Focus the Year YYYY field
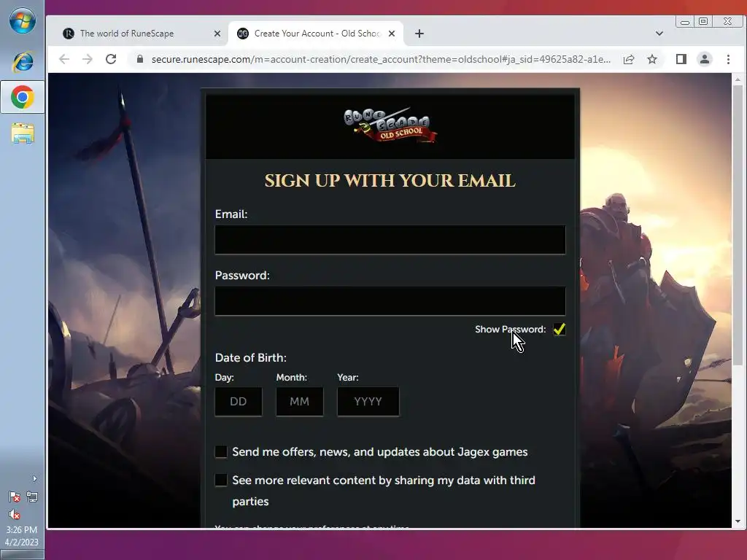 click(x=368, y=402)
